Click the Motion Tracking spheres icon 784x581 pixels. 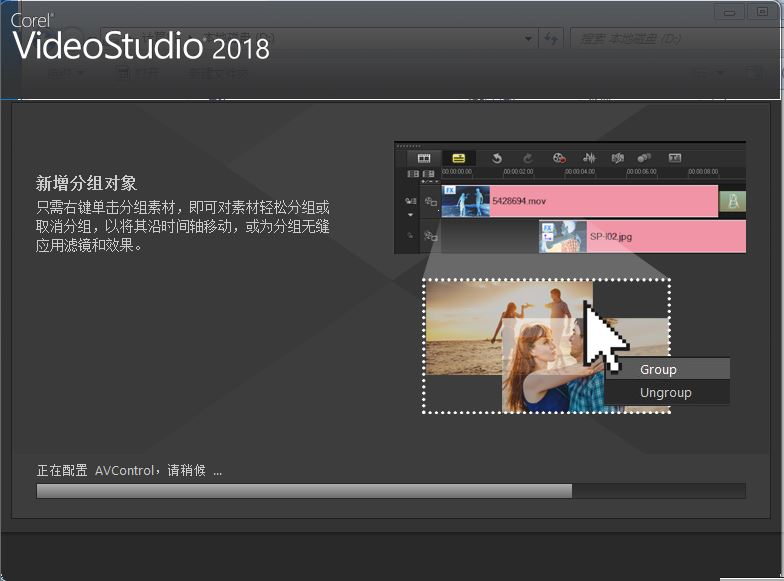pyautogui.click(x=644, y=158)
